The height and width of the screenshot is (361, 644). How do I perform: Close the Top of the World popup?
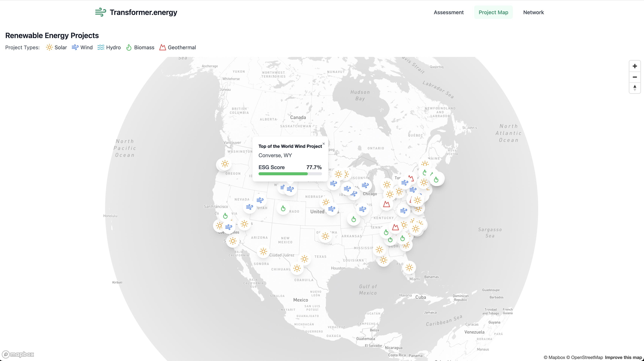coord(323,144)
